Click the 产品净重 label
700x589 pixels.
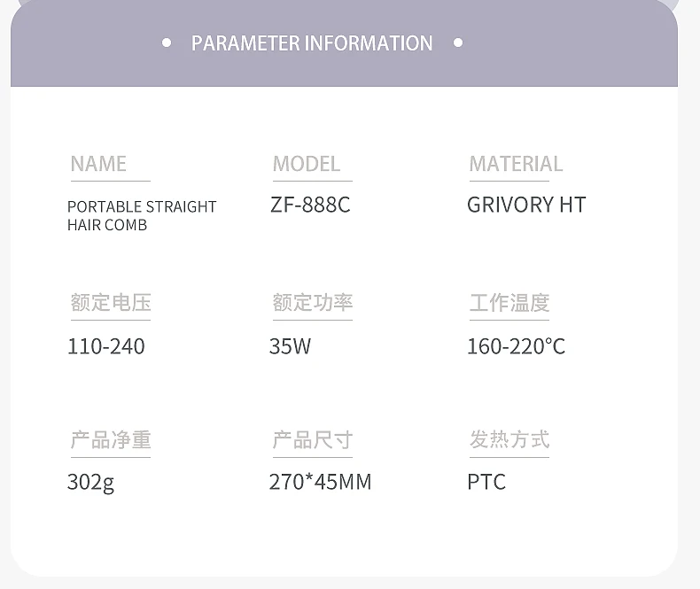[x=111, y=439]
